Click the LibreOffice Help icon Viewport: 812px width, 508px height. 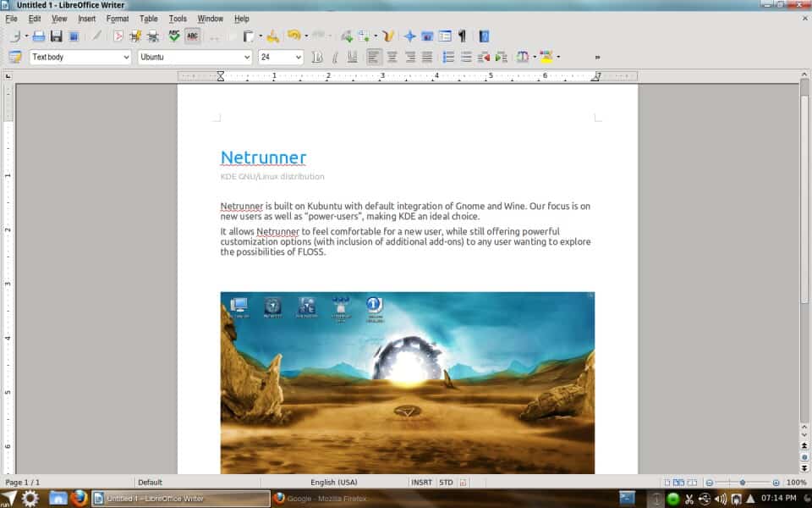(484, 36)
